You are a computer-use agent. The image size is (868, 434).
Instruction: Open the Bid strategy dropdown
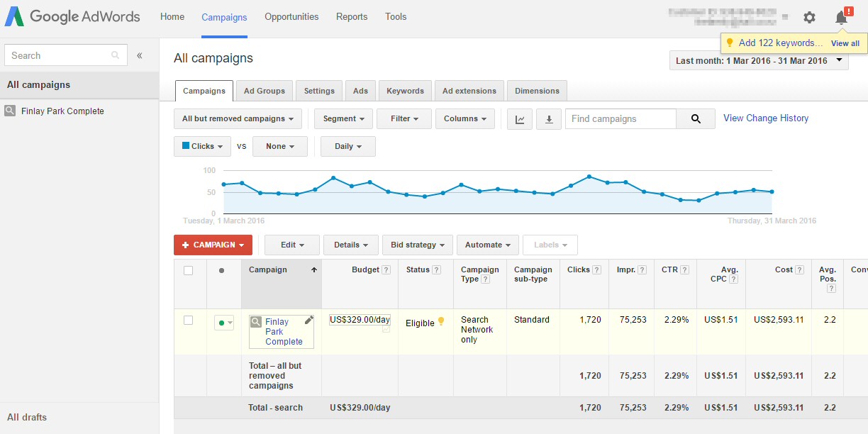coord(418,245)
